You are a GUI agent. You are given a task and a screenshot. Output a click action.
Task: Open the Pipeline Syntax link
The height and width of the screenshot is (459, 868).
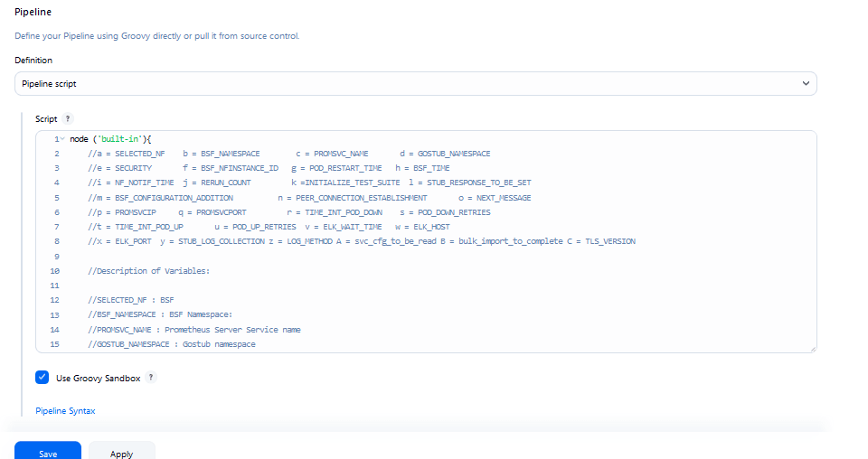click(65, 411)
